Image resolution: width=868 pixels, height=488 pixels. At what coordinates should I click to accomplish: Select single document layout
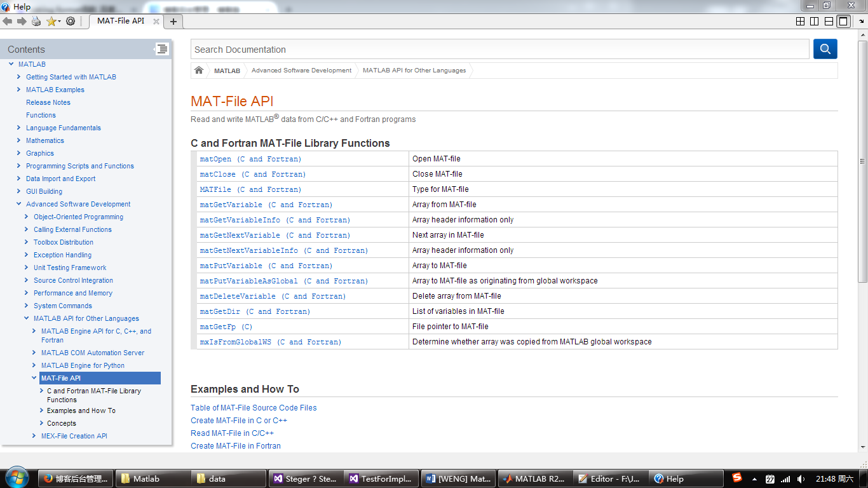pos(843,21)
